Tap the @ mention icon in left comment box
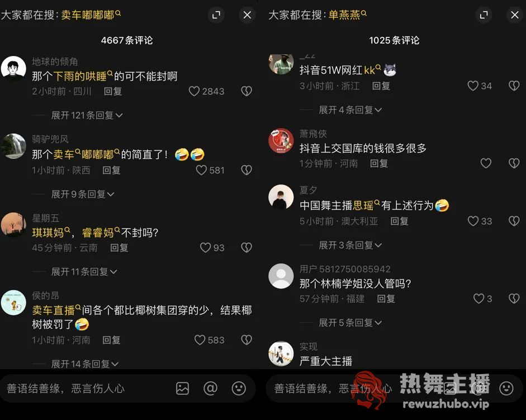Viewport: 526px width, 420px height. (x=210, y=389)
